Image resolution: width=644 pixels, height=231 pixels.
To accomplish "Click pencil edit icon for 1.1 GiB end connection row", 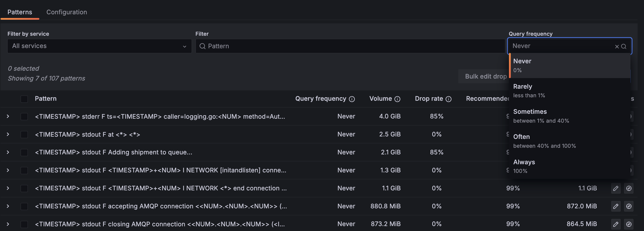I will [615, 188].
